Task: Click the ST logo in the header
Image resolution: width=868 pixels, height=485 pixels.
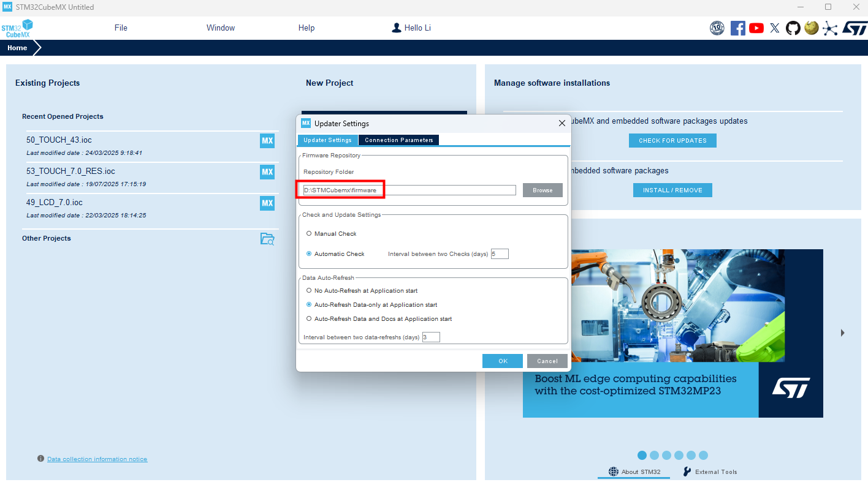Action: tap(855, 28)
